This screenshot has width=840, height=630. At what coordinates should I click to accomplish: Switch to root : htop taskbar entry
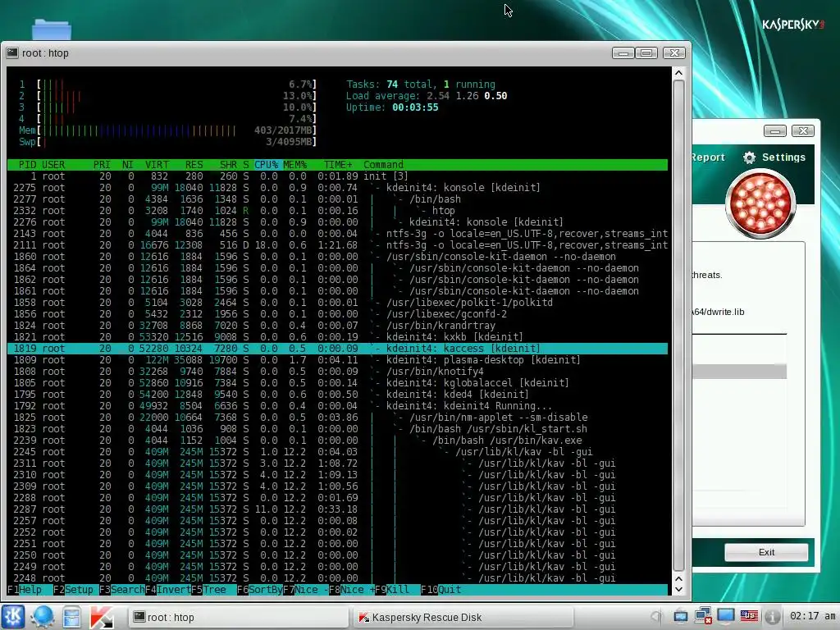237,617
